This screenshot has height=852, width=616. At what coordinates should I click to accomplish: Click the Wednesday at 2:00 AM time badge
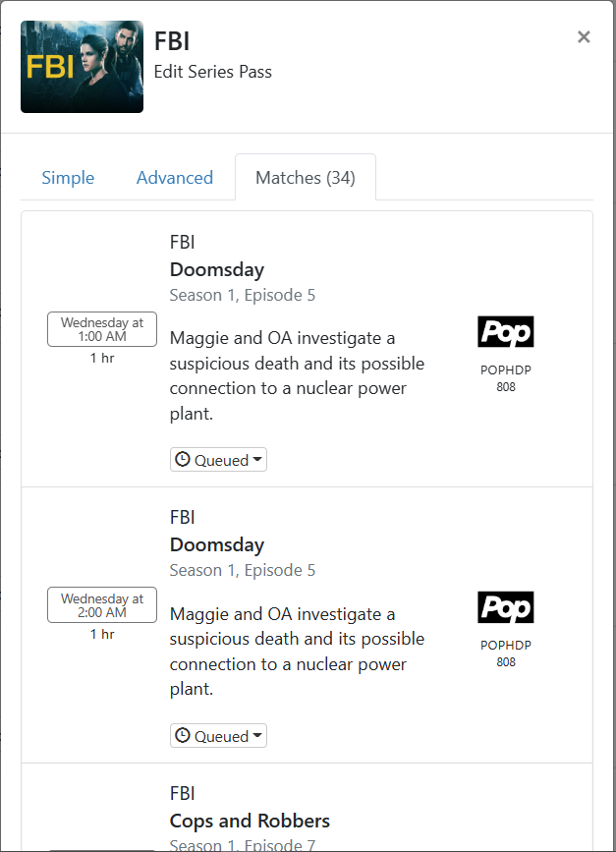[x=102, y=605]
